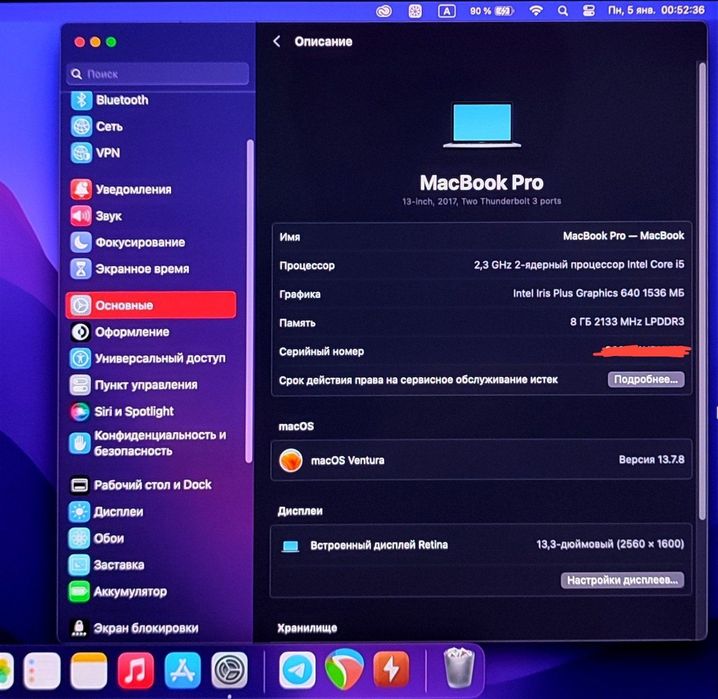
Task: Open Control Center in menu bar
Action: coord(588,11)
